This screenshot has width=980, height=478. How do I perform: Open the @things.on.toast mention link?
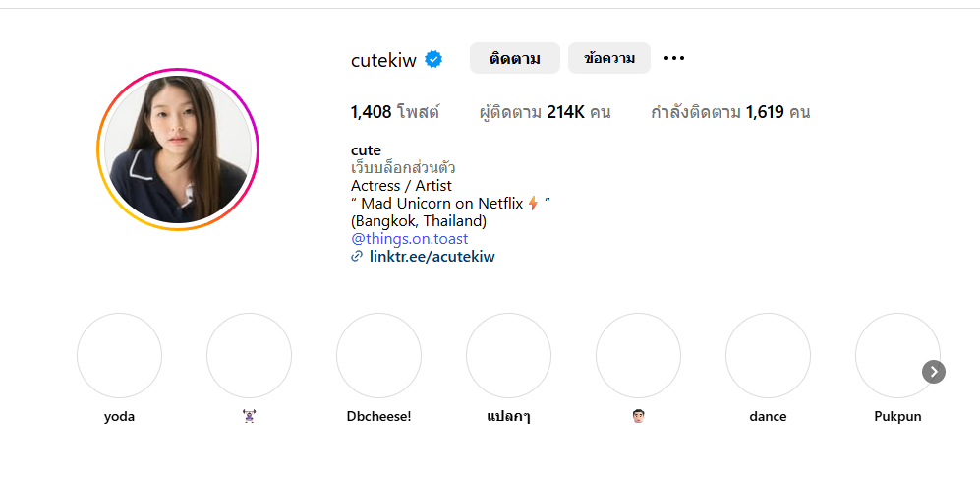(x=409, y=239)
